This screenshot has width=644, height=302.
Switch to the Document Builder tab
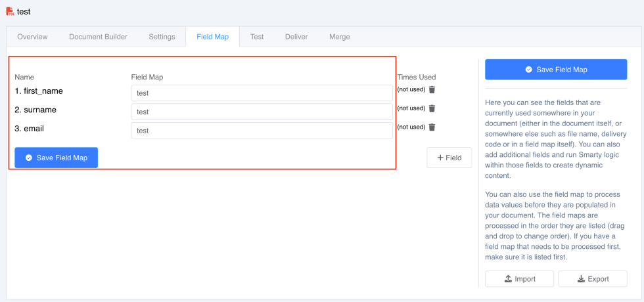coord(98,37)
